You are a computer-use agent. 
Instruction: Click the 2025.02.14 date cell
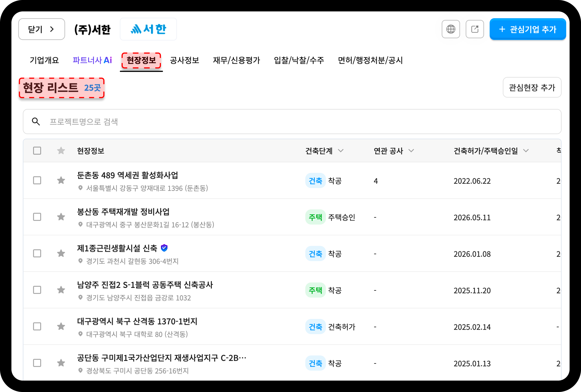click(472, 327)
